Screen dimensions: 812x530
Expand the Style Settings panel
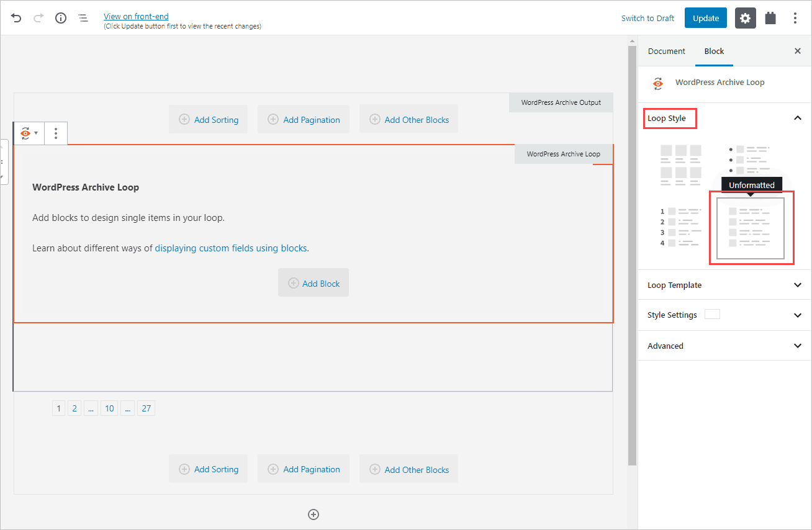tap(724, 315)
